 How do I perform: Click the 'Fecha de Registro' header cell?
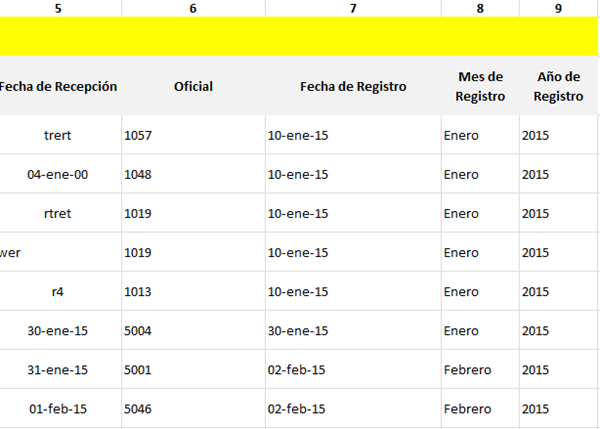pyautogui.click(x=353, y=86)
